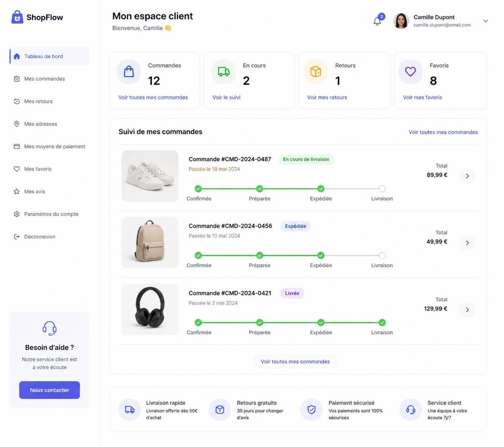Open Mes moyens de paiement
This screenshot has width=504, height=447.
(x=50, y=146)
